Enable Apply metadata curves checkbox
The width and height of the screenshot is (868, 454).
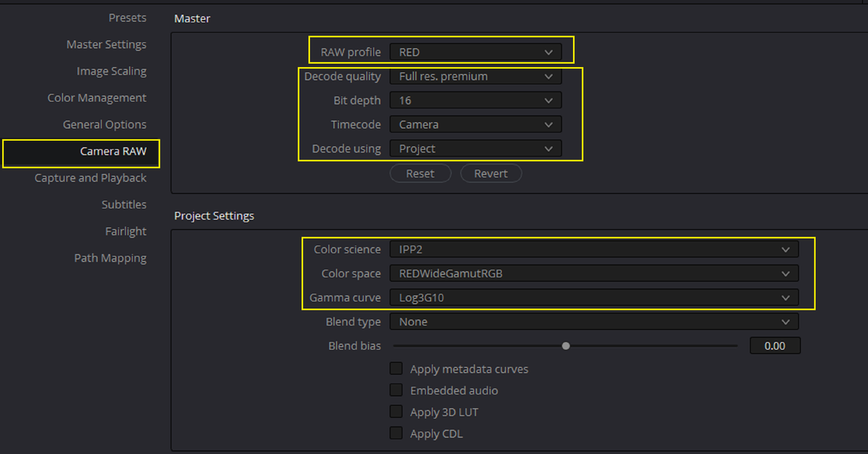click(396, 369)
